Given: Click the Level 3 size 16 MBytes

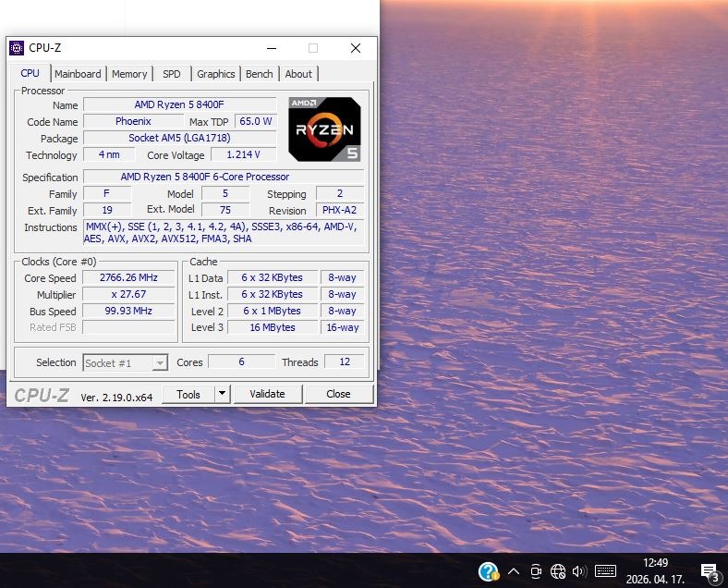Looking at the screenshot, I should (x=273, y=327).
